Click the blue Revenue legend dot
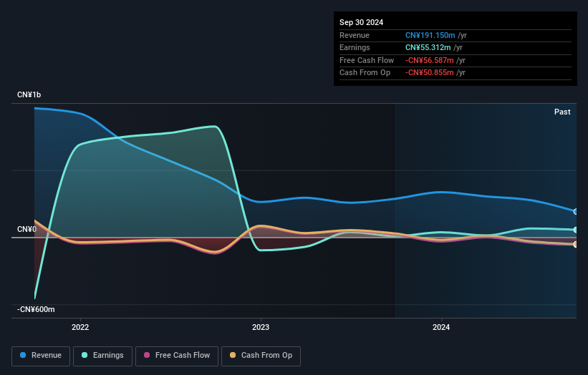The width and height of the screenshot is (588, 375). [x=23, y=355]
